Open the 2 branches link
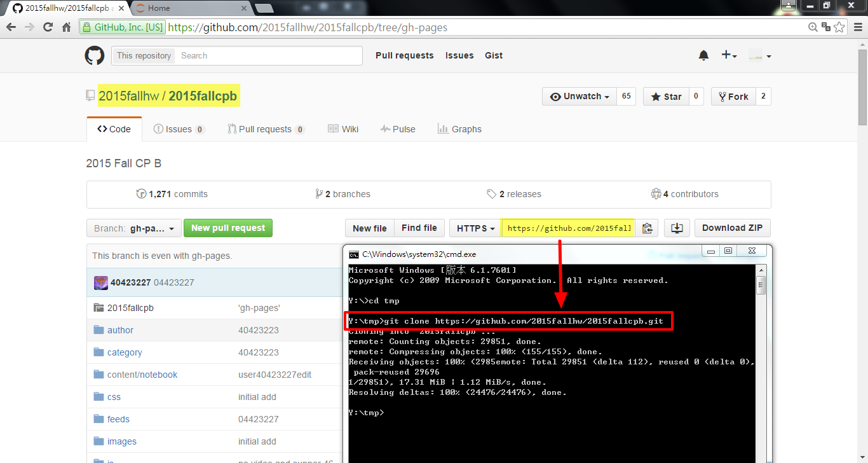Image resolution: width=868 pixels, height=463 pixels. pyautogui.click(x=342, y=194)
